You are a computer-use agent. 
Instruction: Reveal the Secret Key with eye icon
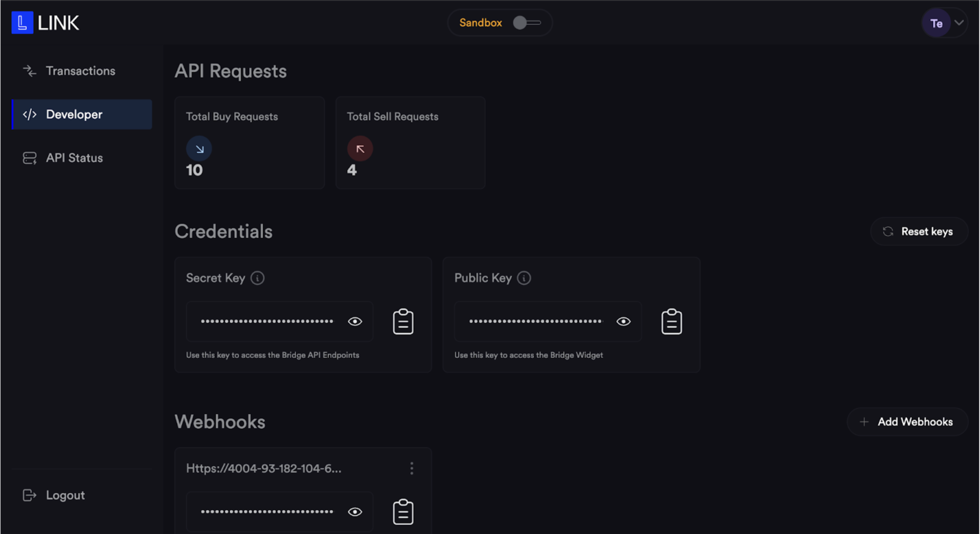click(355, 322)
